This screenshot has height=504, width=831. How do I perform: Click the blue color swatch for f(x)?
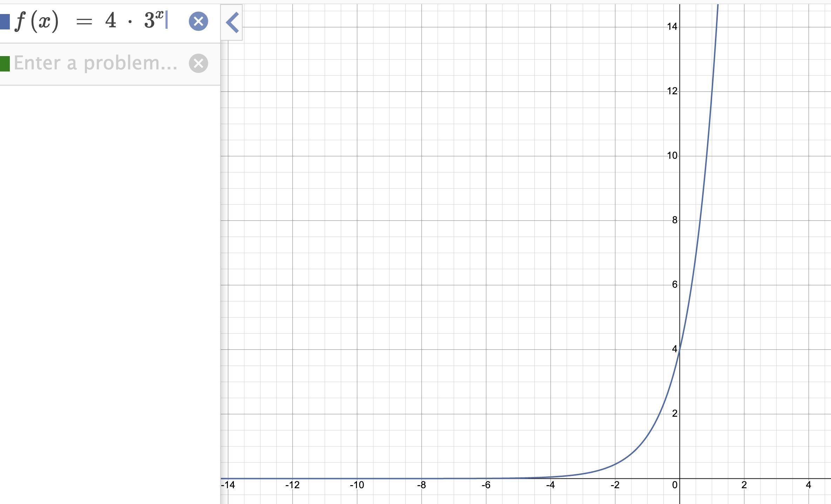pyautogui.click(x=5, y=21)
